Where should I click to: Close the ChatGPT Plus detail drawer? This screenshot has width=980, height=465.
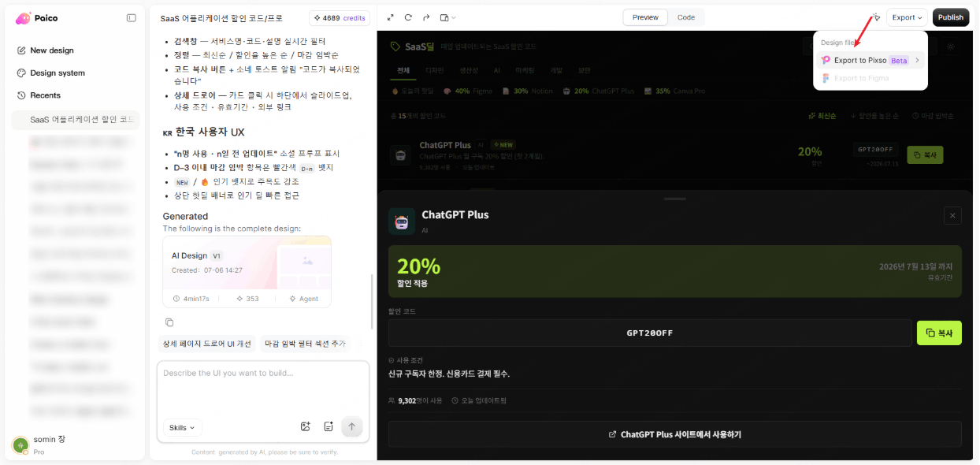point(952,215)
